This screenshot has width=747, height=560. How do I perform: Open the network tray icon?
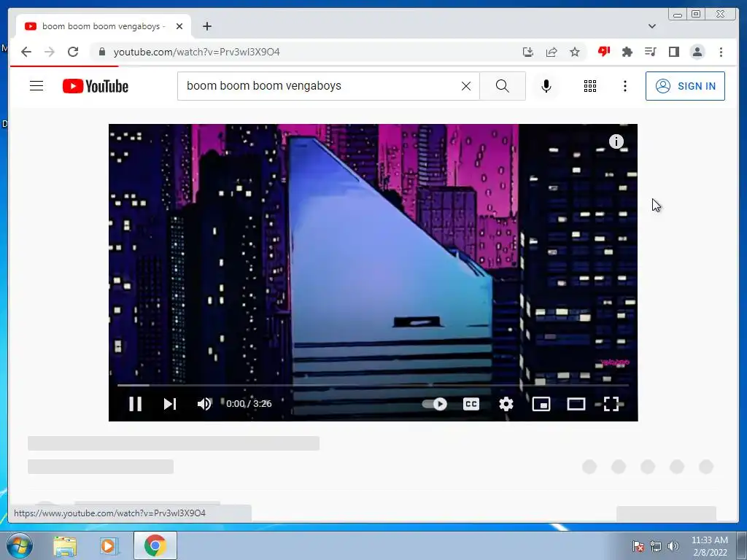(x=656, y=546)
